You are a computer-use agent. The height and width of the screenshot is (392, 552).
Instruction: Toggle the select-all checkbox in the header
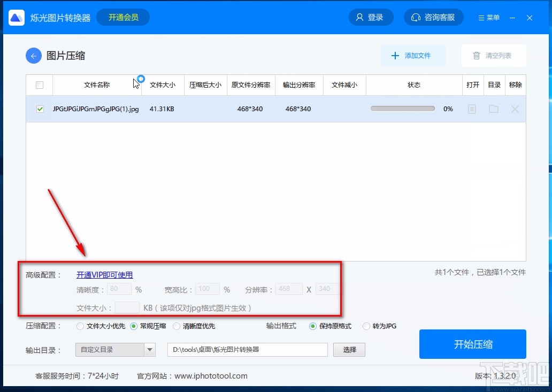pyautogui.click(x=39, y=85)
